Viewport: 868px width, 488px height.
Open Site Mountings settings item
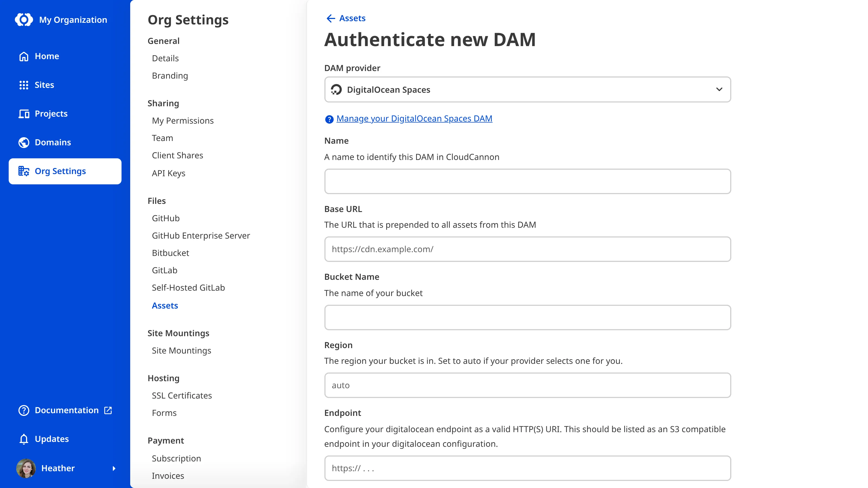pyautogui.click(x=182, y=351)
